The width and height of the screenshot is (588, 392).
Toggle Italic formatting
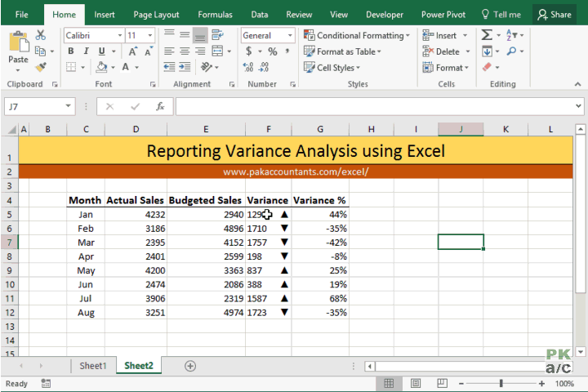coord(87,51)
